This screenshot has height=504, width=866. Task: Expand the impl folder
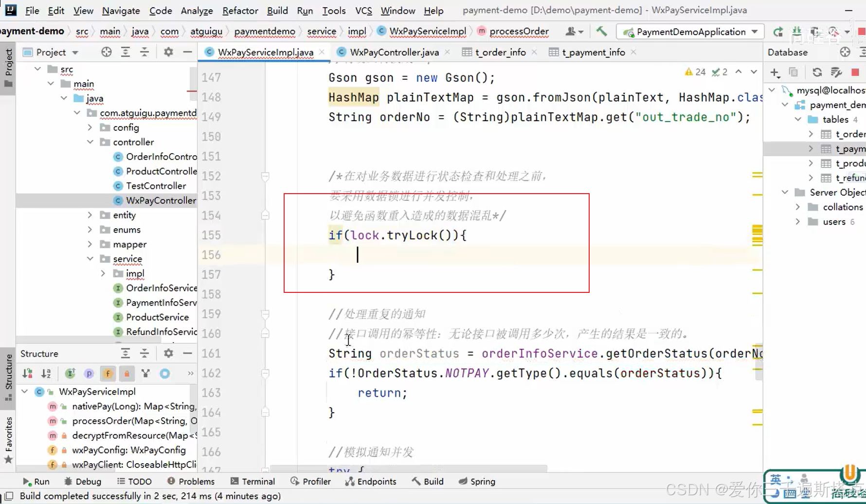coord(103,273)
